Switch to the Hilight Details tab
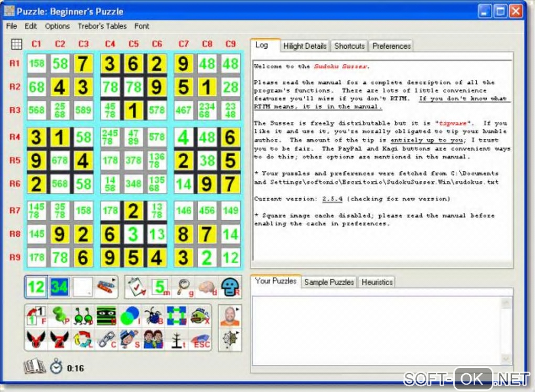 click(305, 46)
